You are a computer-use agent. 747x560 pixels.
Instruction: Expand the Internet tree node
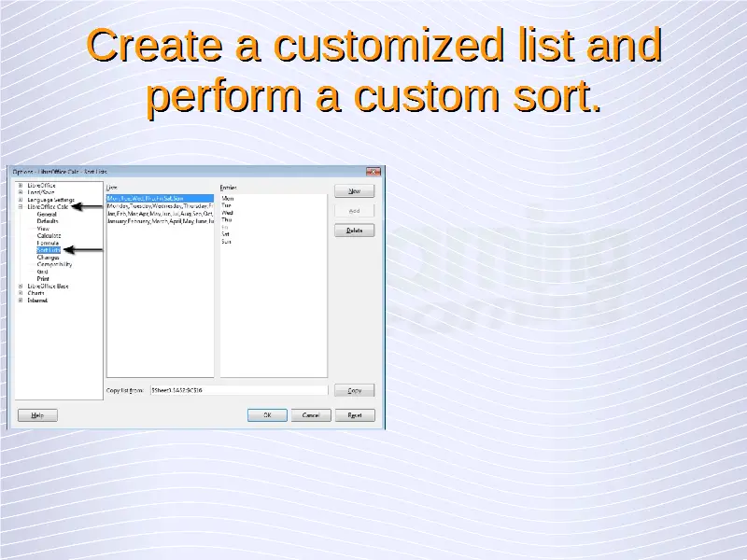(21, 301)
